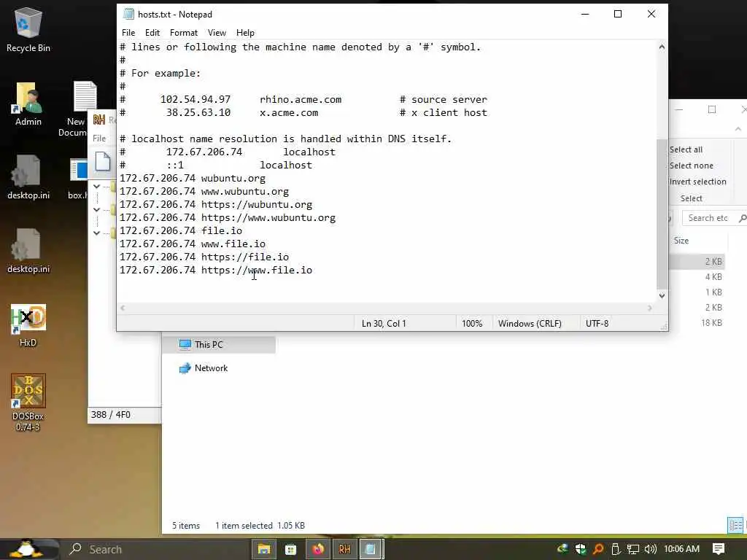Viewport: 747px width, 560px height.
Task: Select the upper desktop.ini desktop icon
Action: [28, 177]
